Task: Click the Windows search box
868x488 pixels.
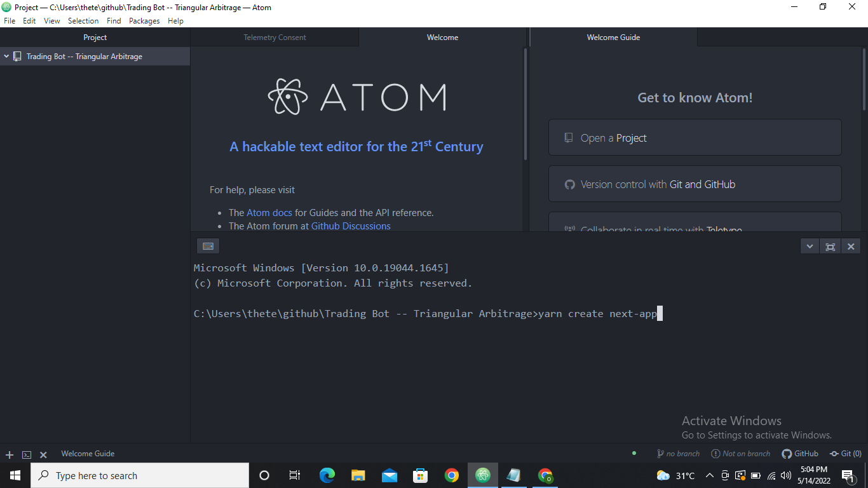Action: (x=140, y=475)
